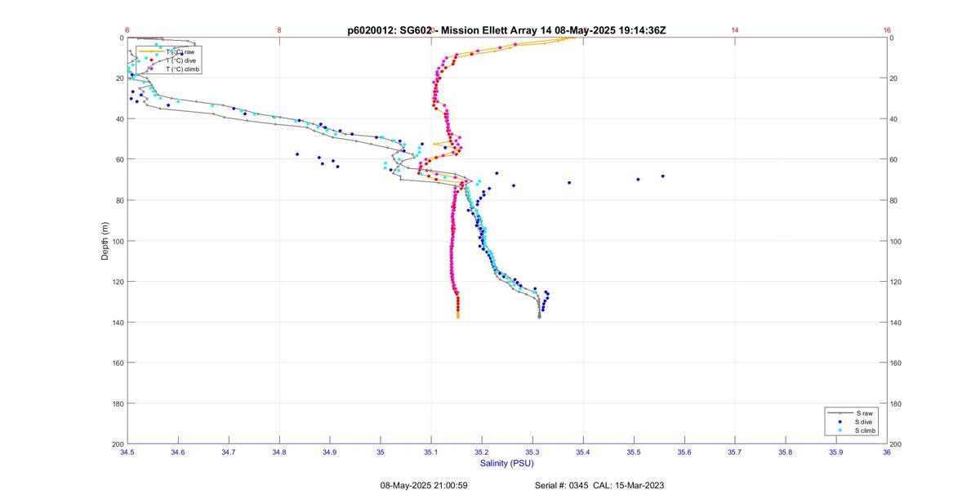The width and height of the screenshot is (980, 499).
Task: Click the dark blue dot beside S dive
Action: (x=840, y=421)
